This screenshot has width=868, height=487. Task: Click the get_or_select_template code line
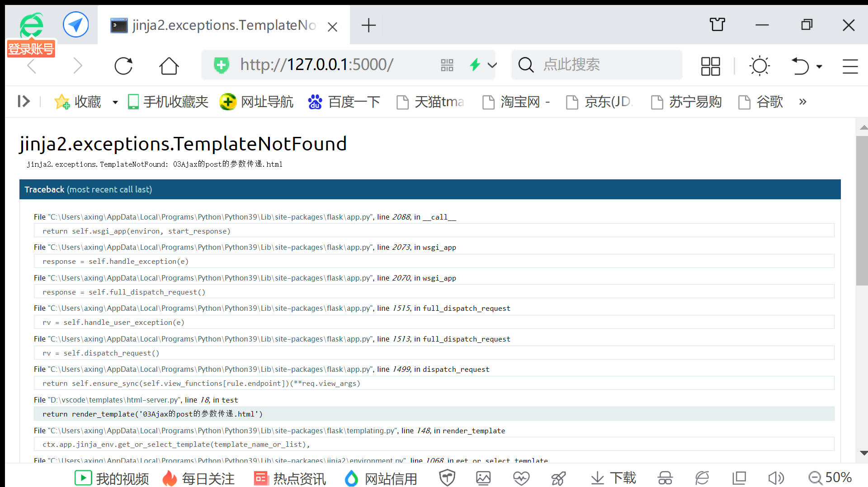tap(434, 444)
